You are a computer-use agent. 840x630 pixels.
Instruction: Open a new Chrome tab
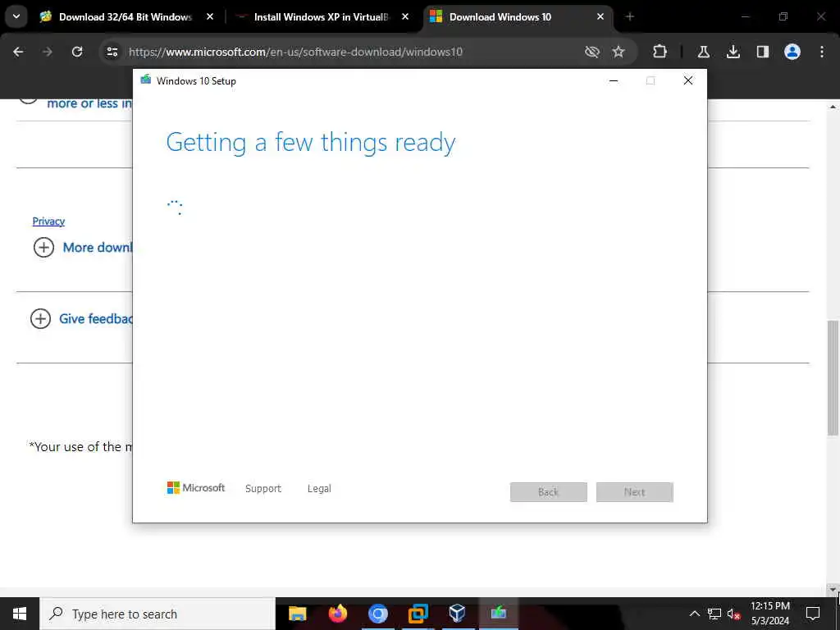(x=630, y=17)
